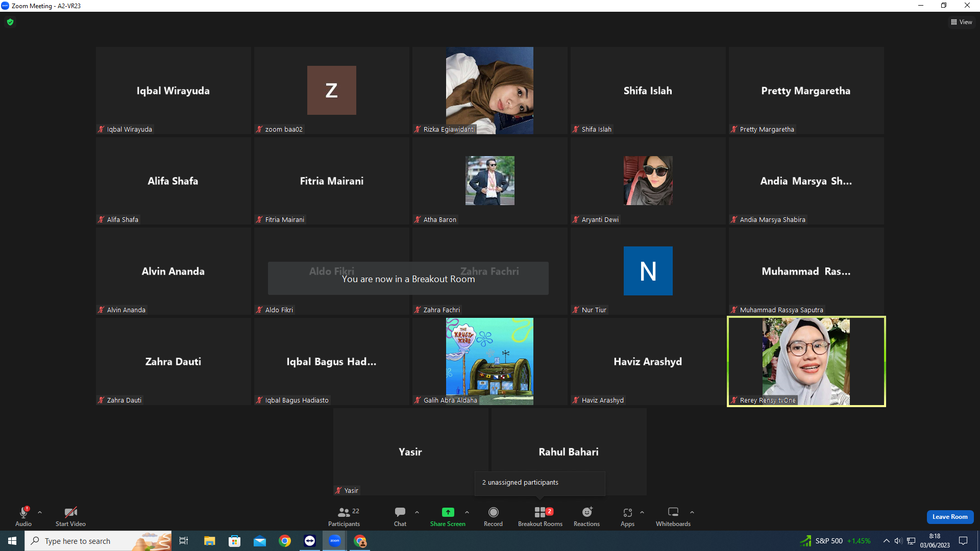Click the volume speaker tray icon

[x=898, y=541]
